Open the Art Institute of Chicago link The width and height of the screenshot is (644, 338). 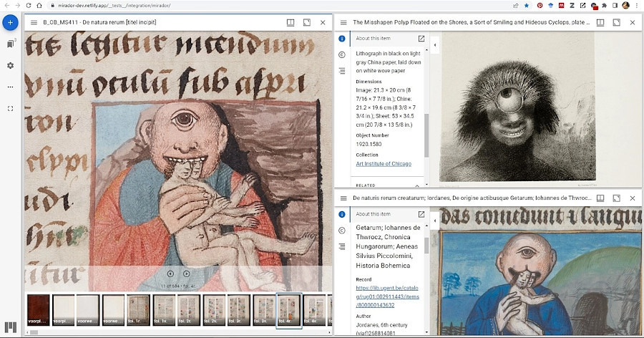click(384, 164)
